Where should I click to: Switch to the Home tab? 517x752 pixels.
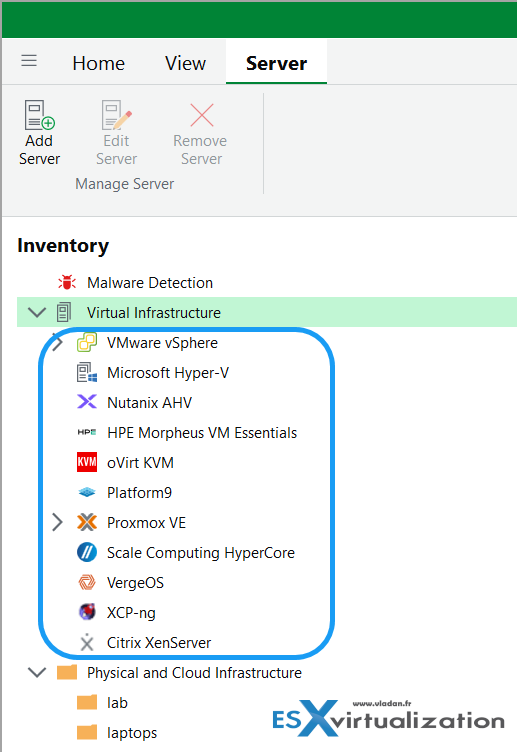point(99,63)
